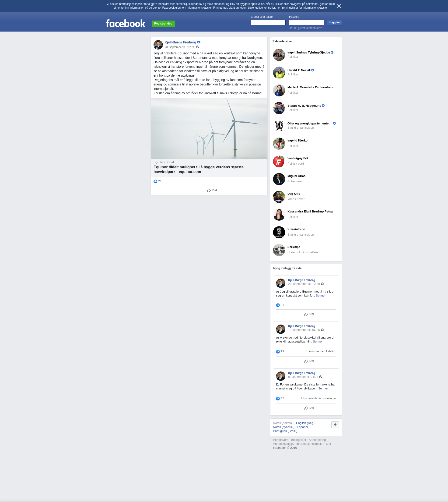Click the Del share arrow on main post

click(209, 190)
